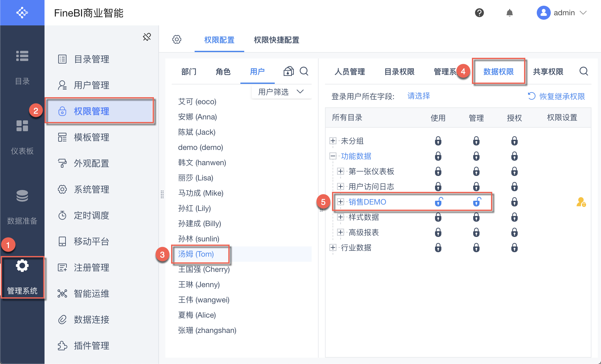
Task: Click the panel splitter handle beside user list
Action: click(162, 194)
